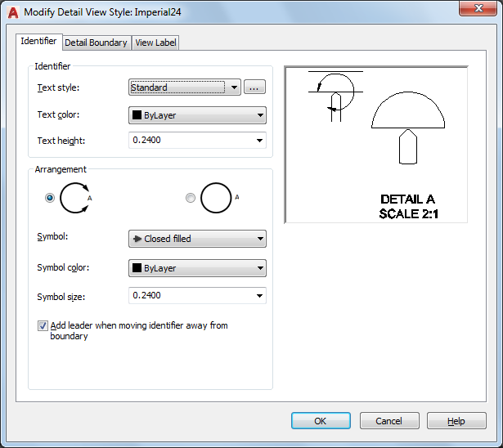The image size is (503, 448).
Task: Switch to the Detail Boundary tab
Action: (96, 43)
